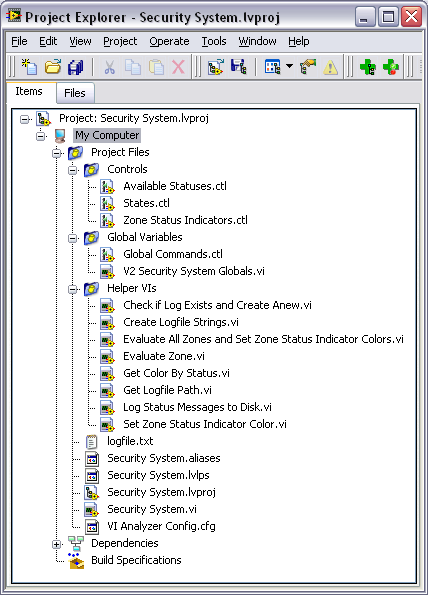The width and height of the screenshot is (428, 595).
Task: Click the Dependencies network icon
Action: pyautogui.click(x=76, y=543)
